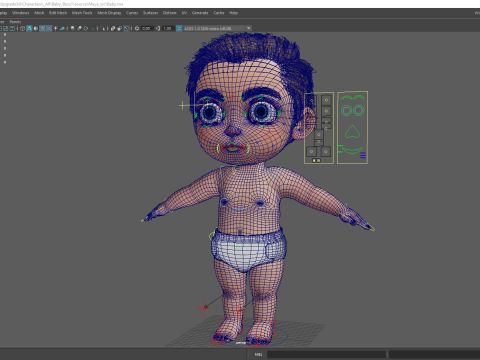Toggle X-Ray Active Components icon

coord(120,28)
